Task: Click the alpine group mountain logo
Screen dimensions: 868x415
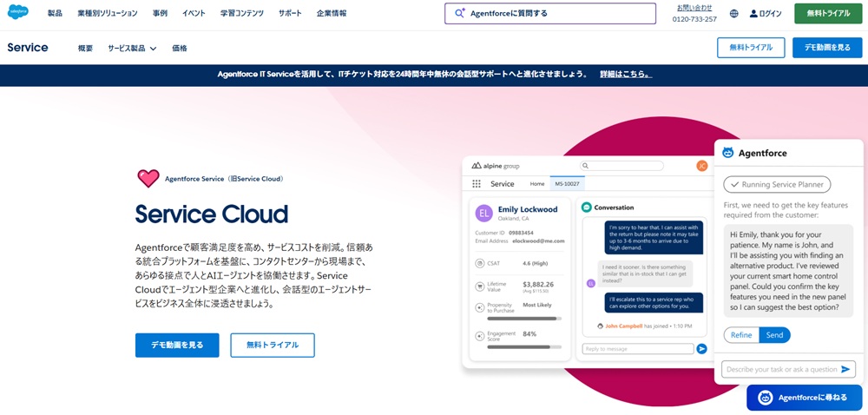Action: click(x=477, y=166)
